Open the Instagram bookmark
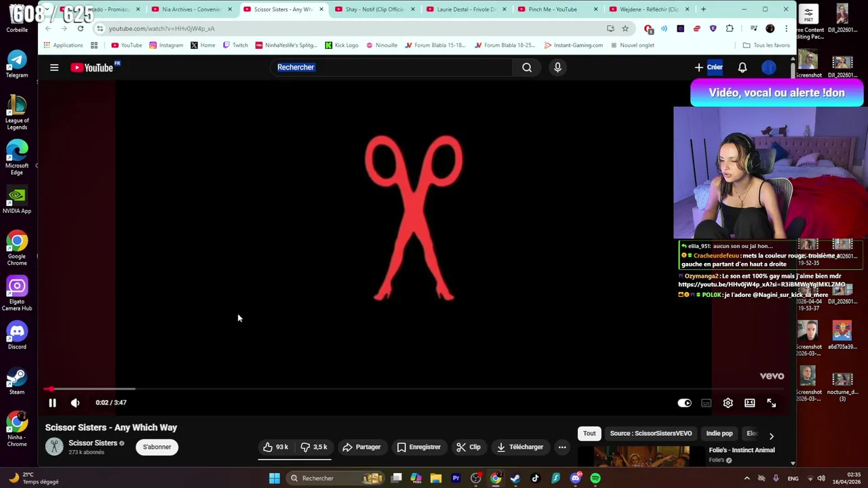 point(166,45)
